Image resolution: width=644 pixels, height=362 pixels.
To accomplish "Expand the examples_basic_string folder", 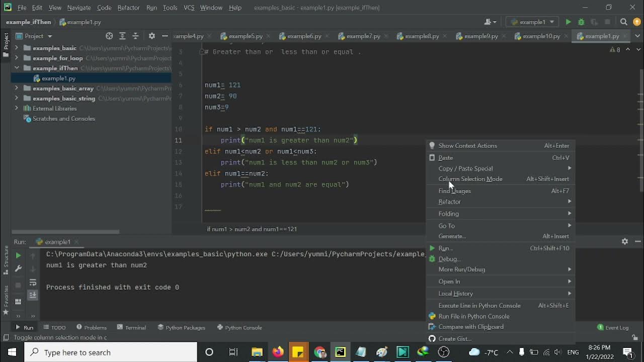I will pyautogui.click(x=17, y=99).
